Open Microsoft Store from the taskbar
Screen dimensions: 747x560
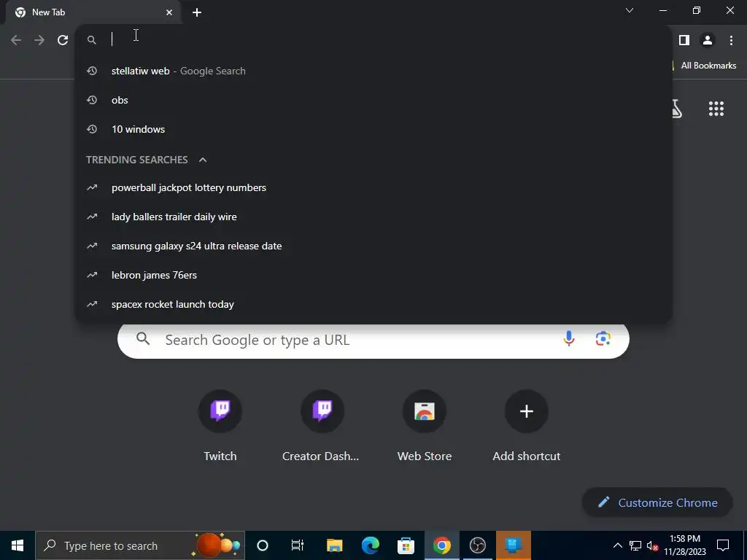pos(406,545)
